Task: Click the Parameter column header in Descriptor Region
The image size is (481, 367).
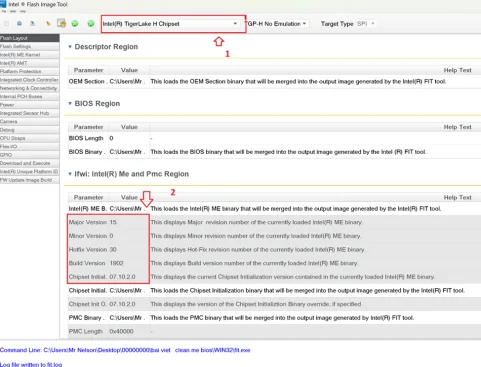Action: [88, 70]
